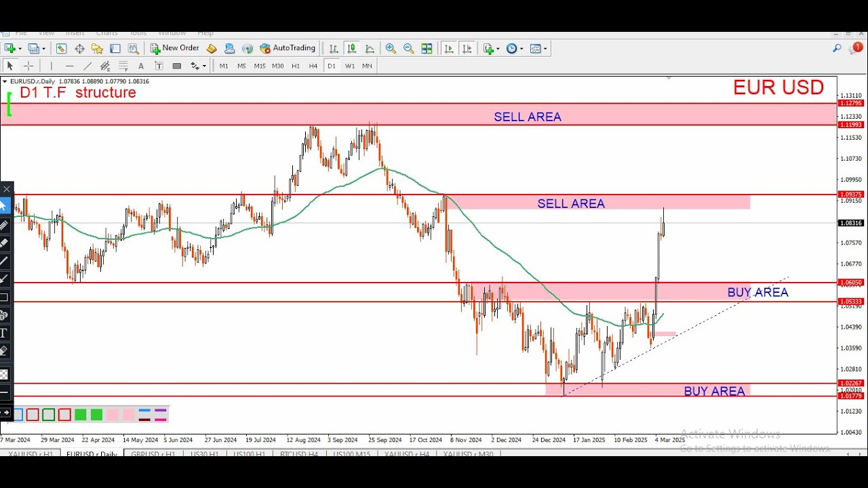This screenshot has width=868, height=488.
Task: Open the search magnifier icon
Action: pyautogui.click(x=837, y=48)
